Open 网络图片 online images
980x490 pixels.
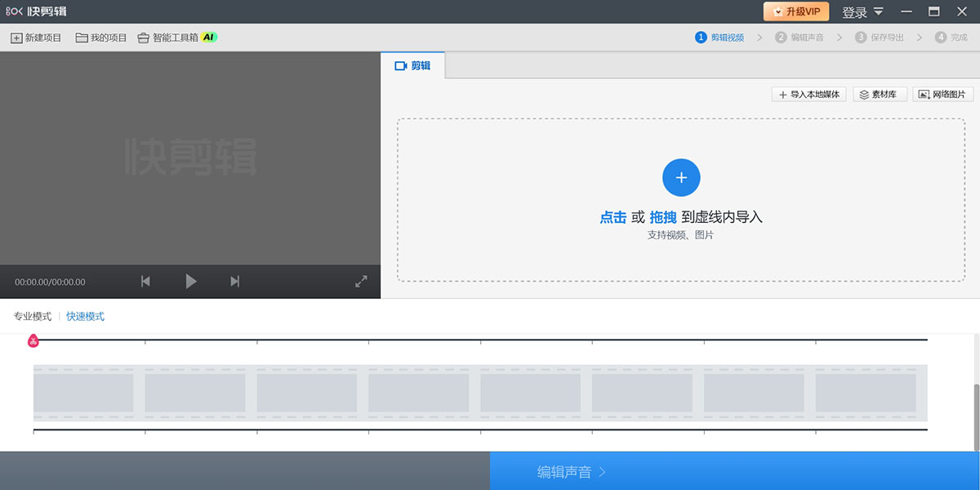coord(942,95)
